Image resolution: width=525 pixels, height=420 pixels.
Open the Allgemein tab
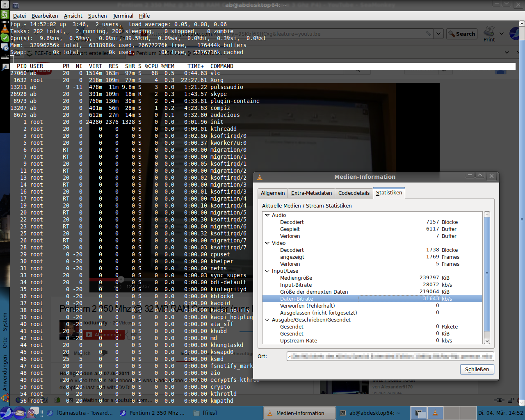pos(272,193)
